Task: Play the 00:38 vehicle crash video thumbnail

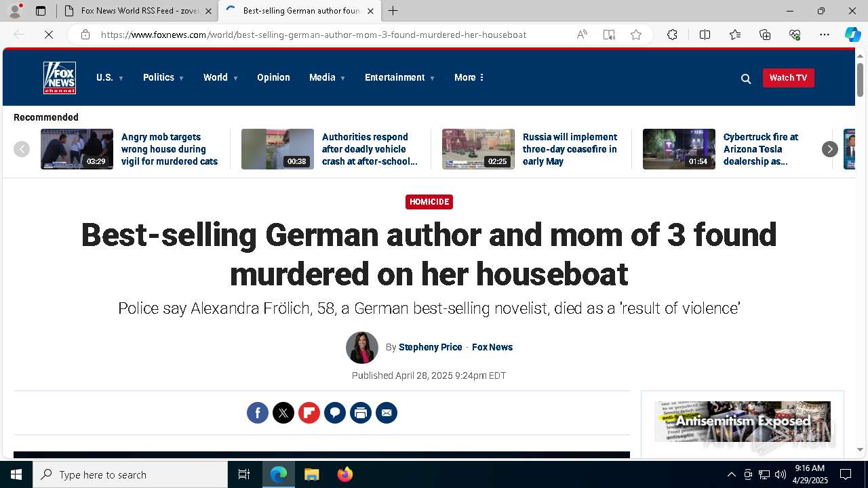Action: 277,149
